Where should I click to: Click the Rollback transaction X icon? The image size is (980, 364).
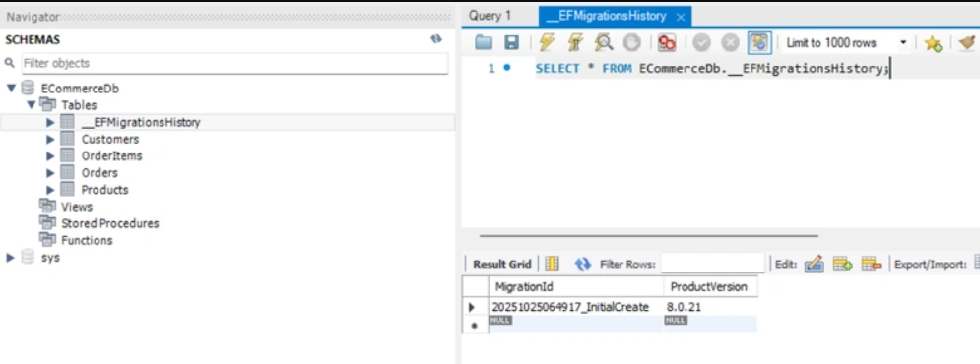(730, 42)
